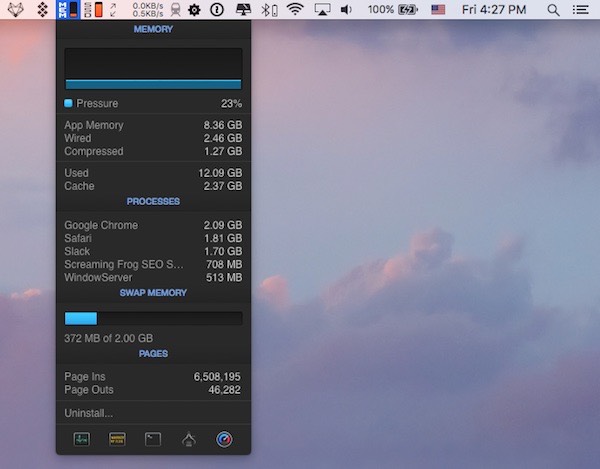Click the Page Outs 46,282 row
The height and width of the screenshot is (469, 600).
pos(153,389)
